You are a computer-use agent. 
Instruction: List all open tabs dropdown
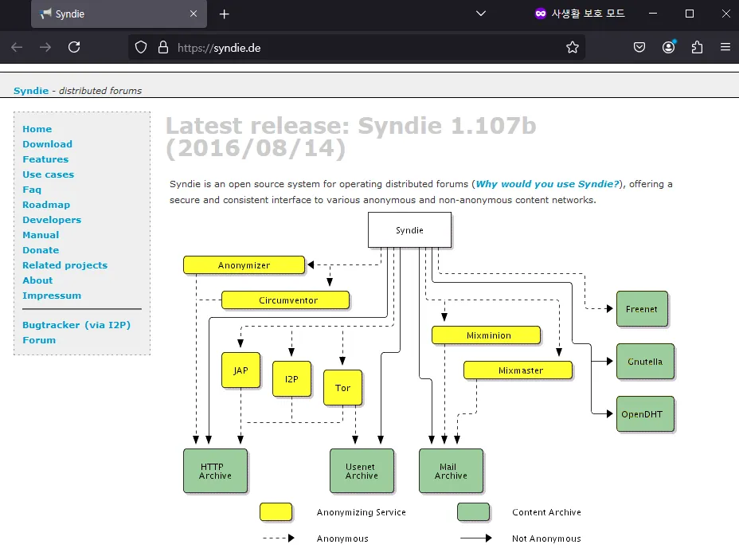(481, 14)
